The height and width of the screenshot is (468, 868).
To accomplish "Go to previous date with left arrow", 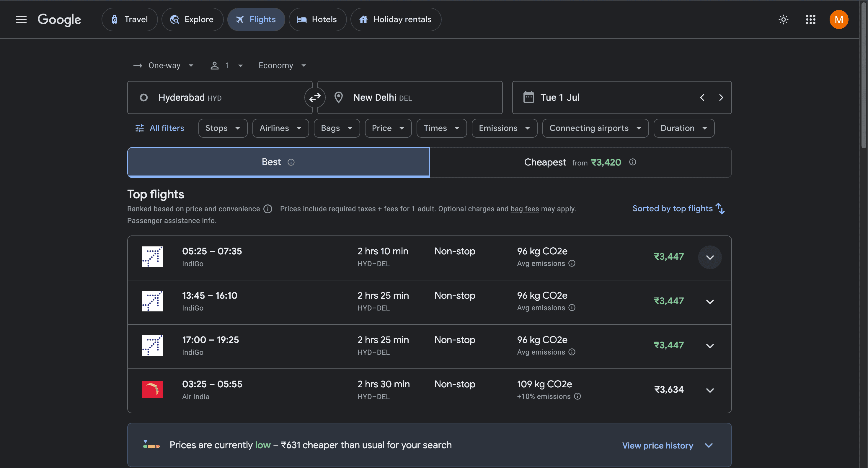I will (702, 97).
